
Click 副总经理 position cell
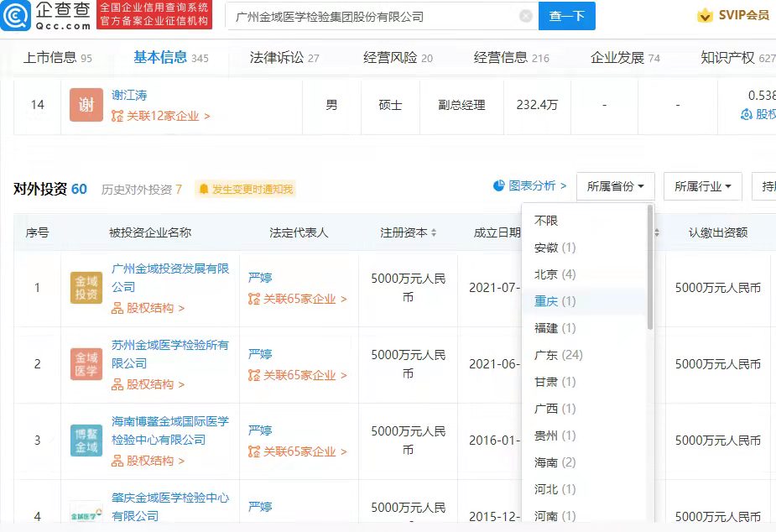click(x=461, y=105)
